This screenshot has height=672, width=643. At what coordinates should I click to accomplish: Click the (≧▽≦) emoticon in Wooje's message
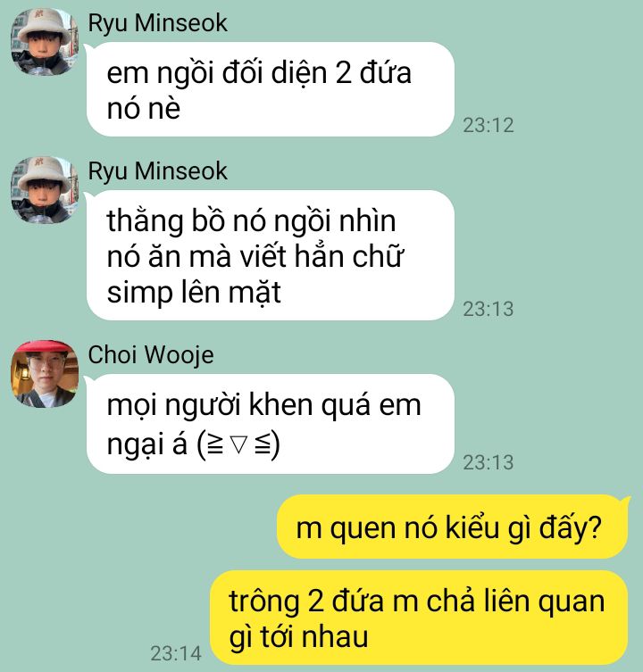point(238,444)
